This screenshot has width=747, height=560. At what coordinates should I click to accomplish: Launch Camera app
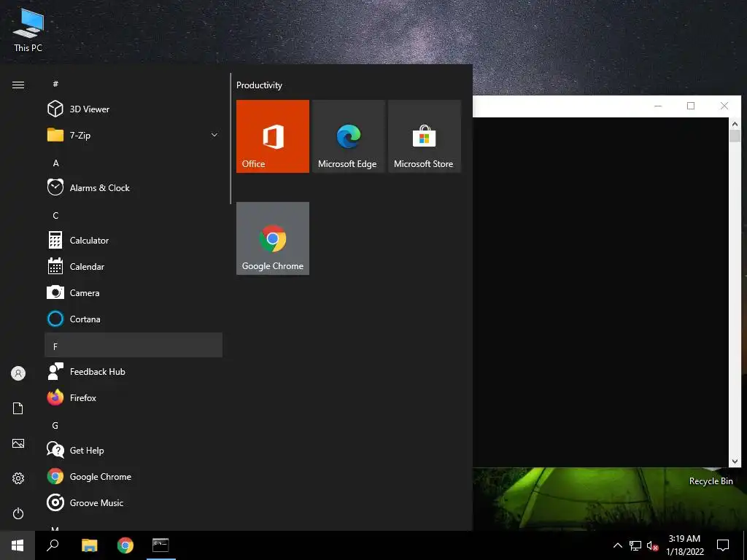[133, 293]
